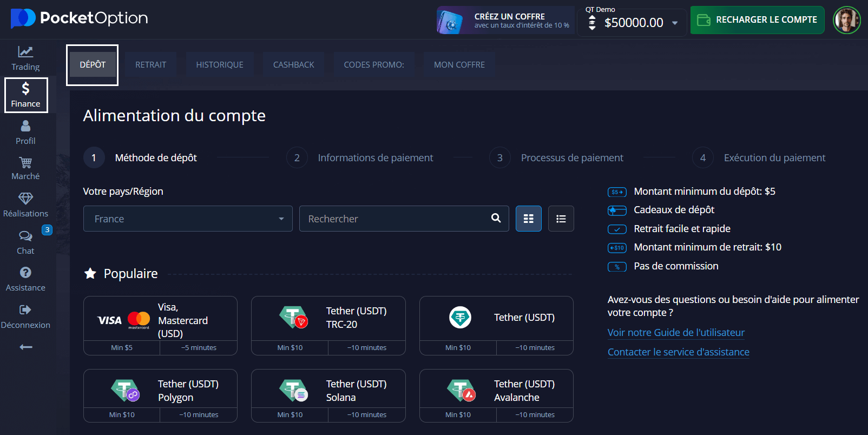Click Retrait facile et rapide text
Image resolution: width=868 pixels, height=435 pixels.
682,228
